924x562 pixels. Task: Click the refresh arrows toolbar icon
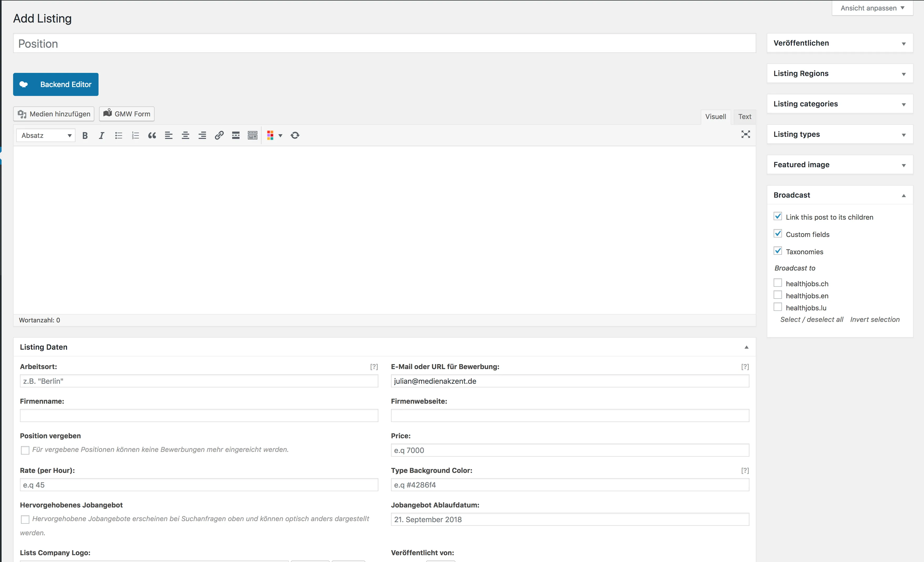(295, 136)
